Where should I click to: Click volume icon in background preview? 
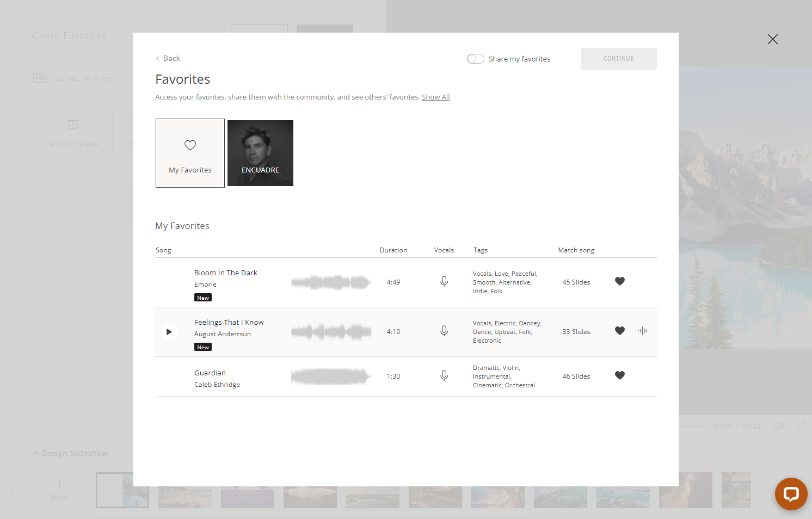point(779,425)
